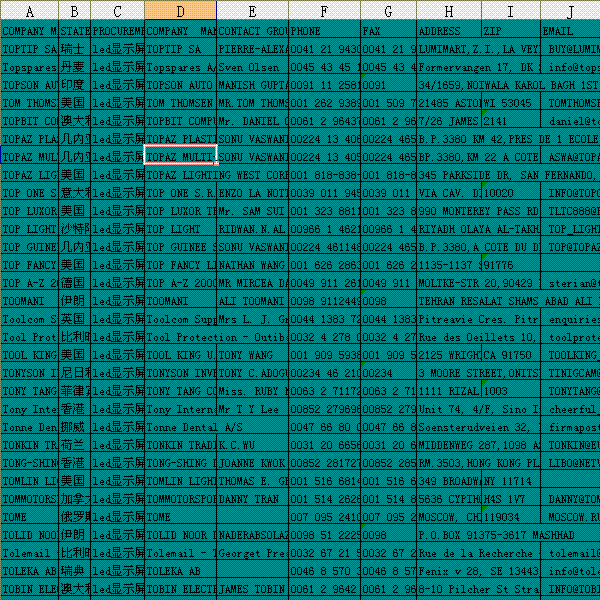The width and height of the screenshot is (600, 600).
Task: Select contact cell Mr T Y Lee
Action: coord(253,409)
